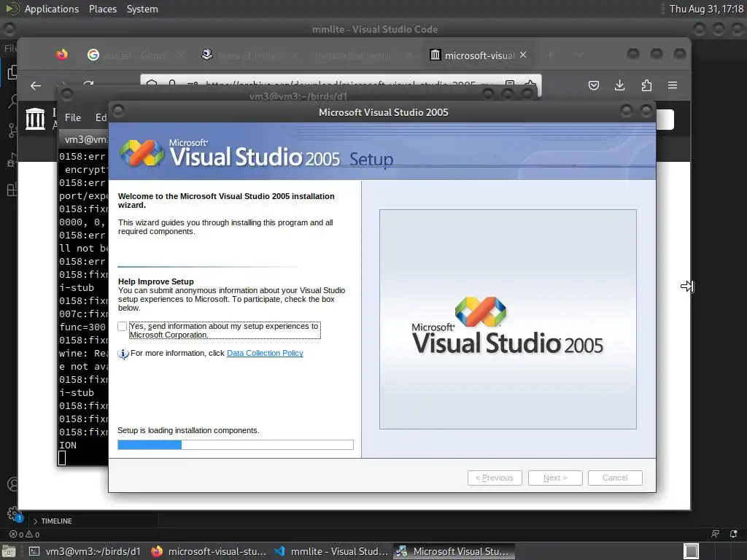Open VS Code Source Control icon
747x560 pixels.
(x=12, y=130)
